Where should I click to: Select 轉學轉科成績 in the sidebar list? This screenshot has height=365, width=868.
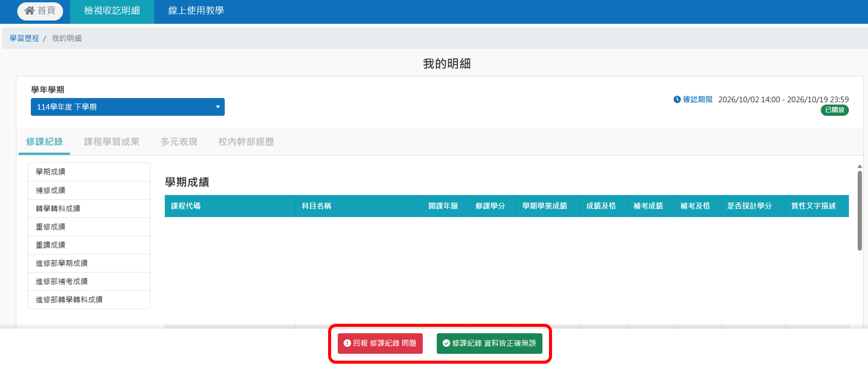[x=89, y=208]
